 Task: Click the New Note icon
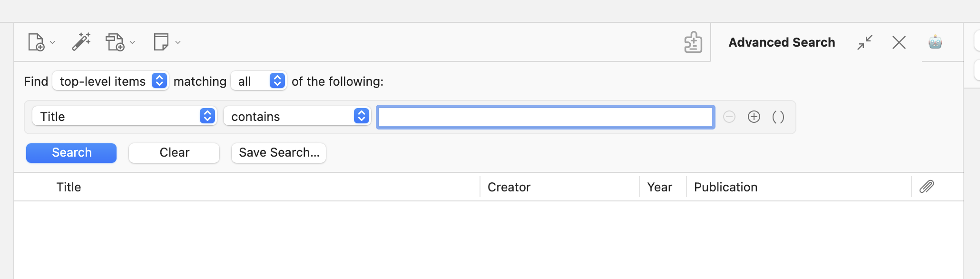(161, 42)
